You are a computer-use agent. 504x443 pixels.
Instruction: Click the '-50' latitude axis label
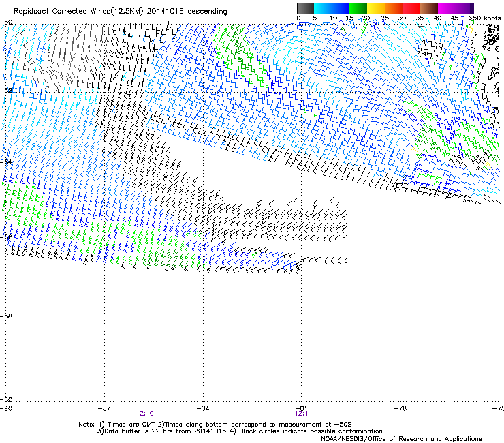point(6,22)
